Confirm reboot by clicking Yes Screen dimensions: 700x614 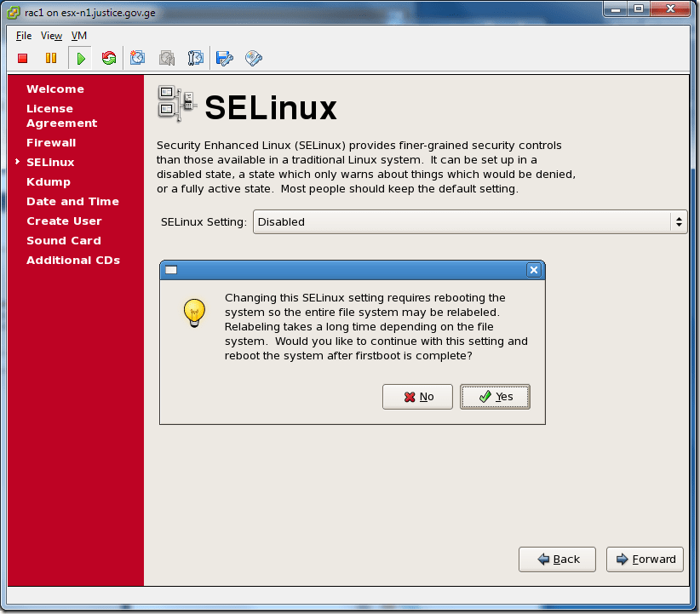(x=495, y=397)
